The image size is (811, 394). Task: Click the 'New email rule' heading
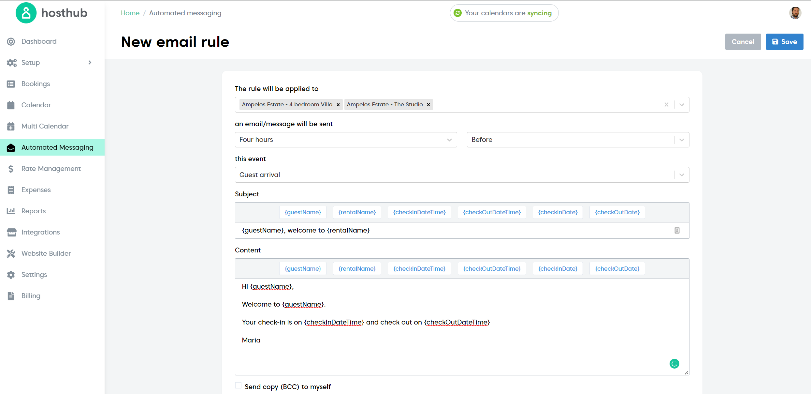pos(175,42)
